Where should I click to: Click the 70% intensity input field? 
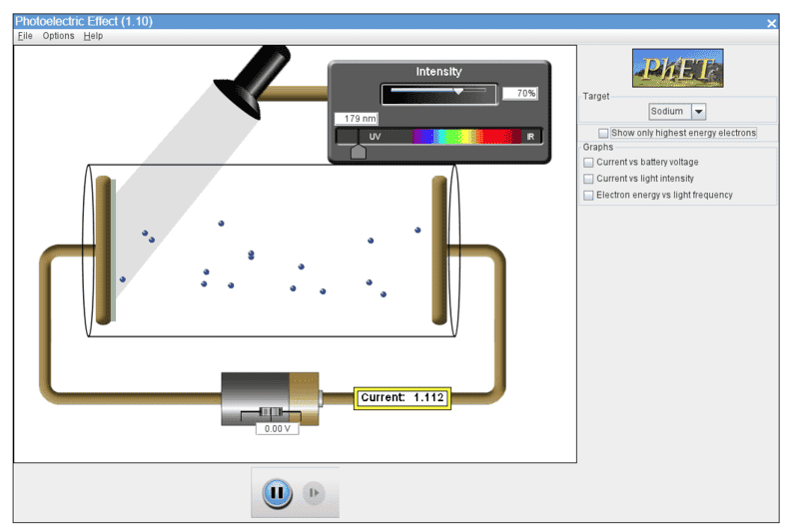point(519,93)
